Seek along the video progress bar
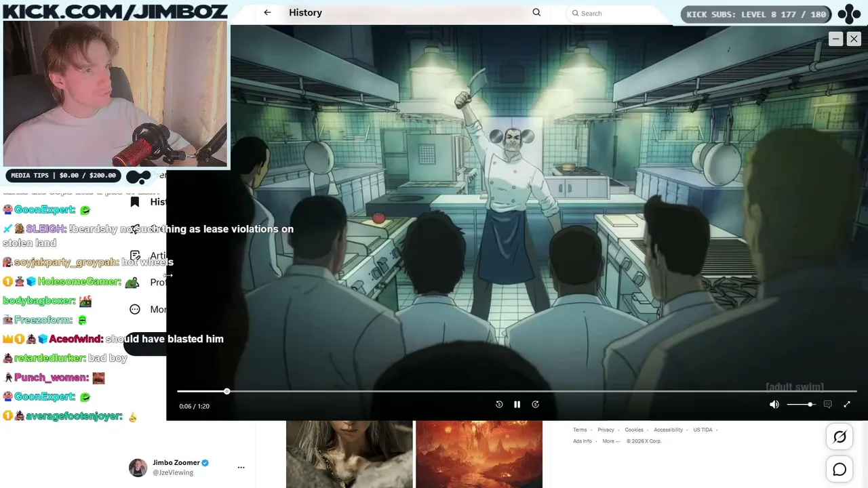868x488 pixels. (x=517, y=391)
